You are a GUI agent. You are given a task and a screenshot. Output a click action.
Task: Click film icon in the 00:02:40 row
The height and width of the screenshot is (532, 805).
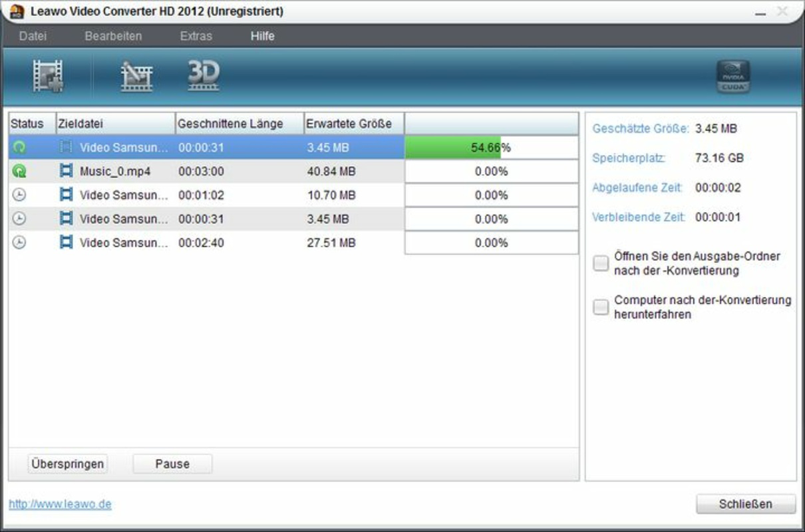click(66, 243)
